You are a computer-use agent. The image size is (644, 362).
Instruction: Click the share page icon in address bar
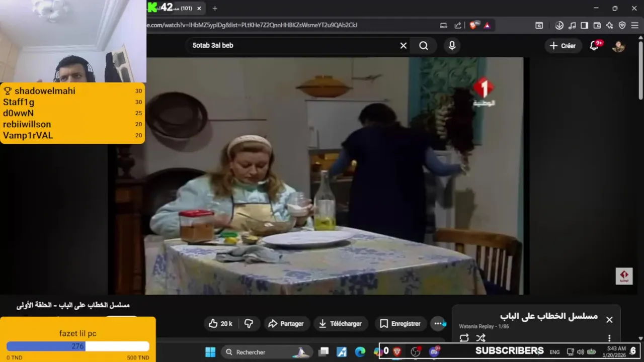pos(458,25)
